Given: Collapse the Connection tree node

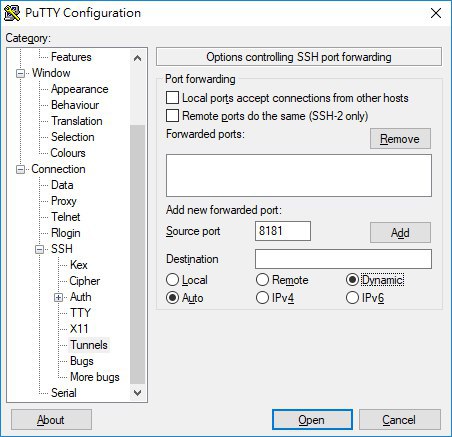Looking at the screenshot, I should tap(20, 169).
